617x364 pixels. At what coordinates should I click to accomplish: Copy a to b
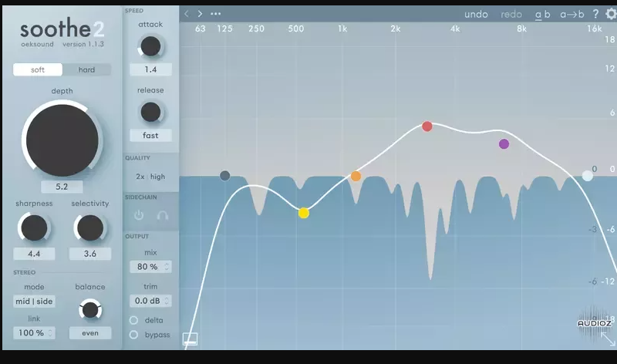tap(572, 15)
